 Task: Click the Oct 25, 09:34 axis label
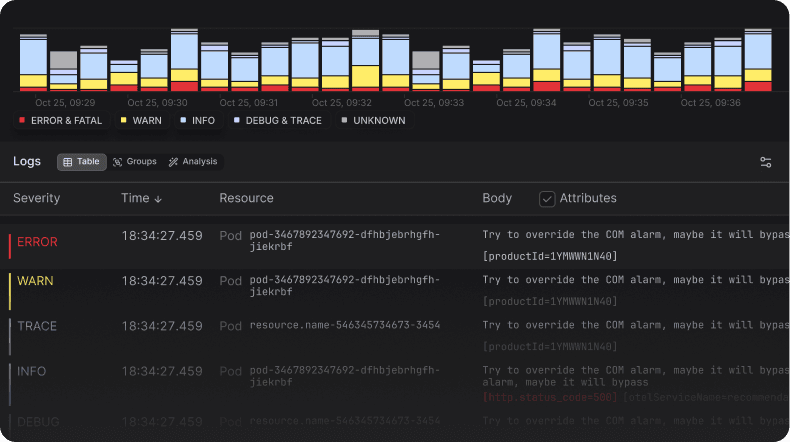coord(526,103)
